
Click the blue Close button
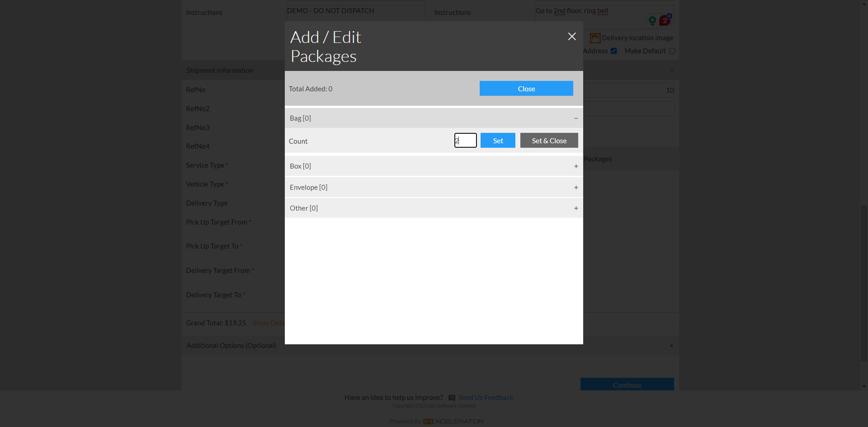point(526,89)
